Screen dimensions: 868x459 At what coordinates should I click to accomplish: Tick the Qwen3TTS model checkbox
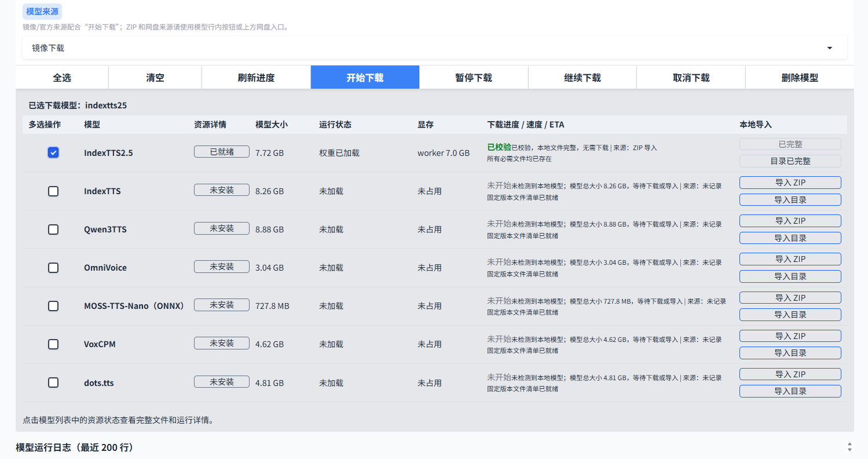(x=53, y=229)
